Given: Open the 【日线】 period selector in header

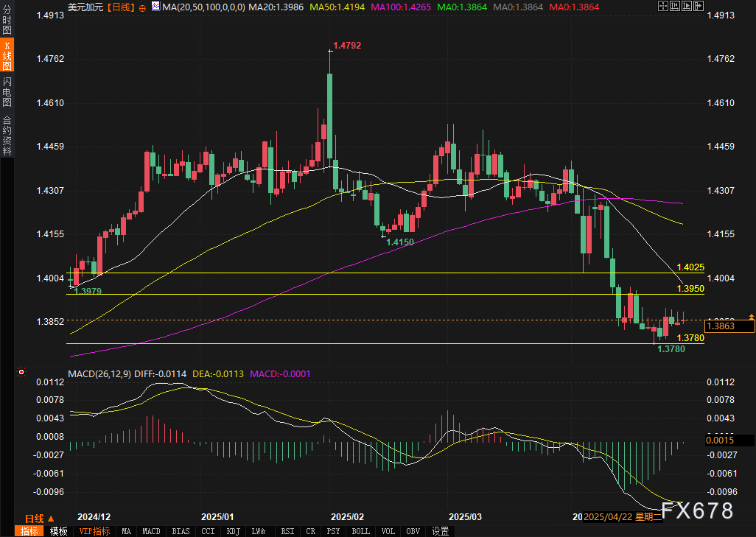Looking at the screenshot, I should [x=119, y=6].
